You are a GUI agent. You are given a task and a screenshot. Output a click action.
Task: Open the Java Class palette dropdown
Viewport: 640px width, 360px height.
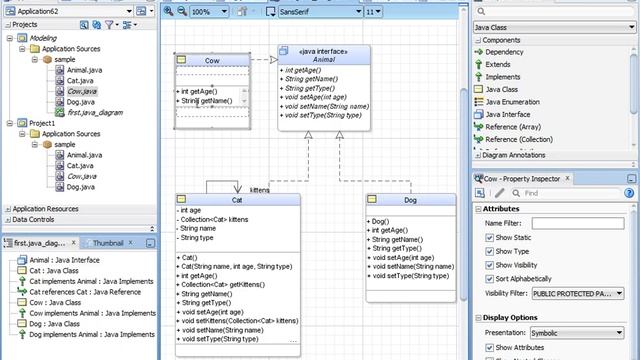[x=631, y=27]
